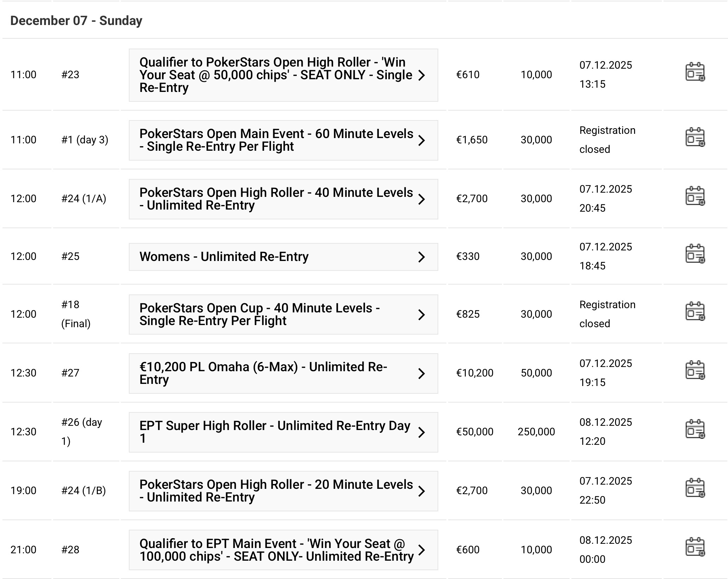728x579 pixels.
Task: Click the €50,000 buy-in amount
Action: pyautogui.click(x=475, y=432)
